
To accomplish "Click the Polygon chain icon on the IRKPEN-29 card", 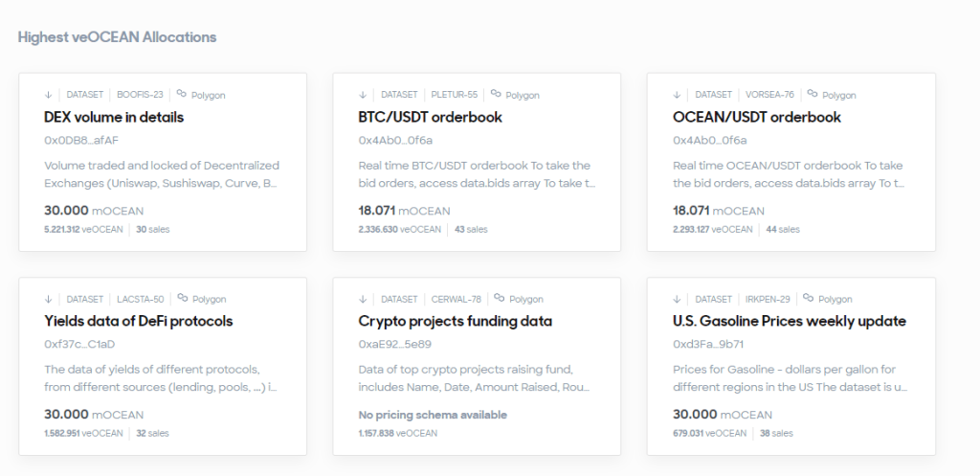I will (x=808, y=297).
